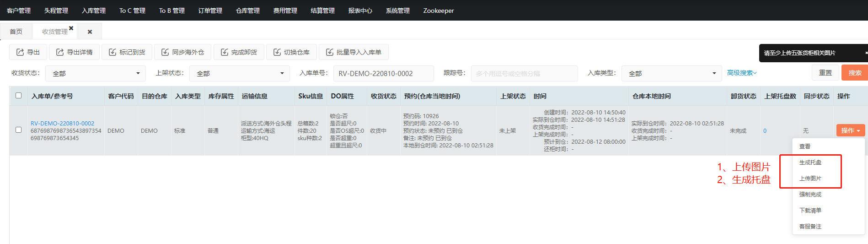This screenshot has width=868, height=244.
Task: Open the Zookeeper menu
Action: pos(439,11)
